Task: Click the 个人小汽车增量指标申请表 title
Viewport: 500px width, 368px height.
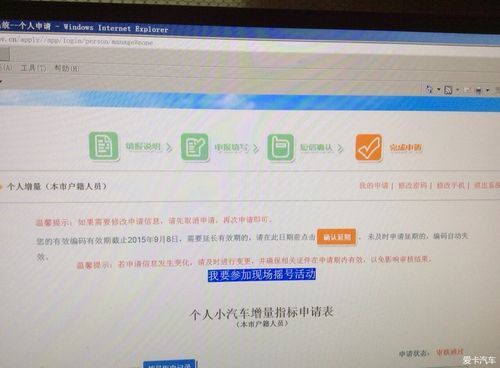Action: pos(262,313)
